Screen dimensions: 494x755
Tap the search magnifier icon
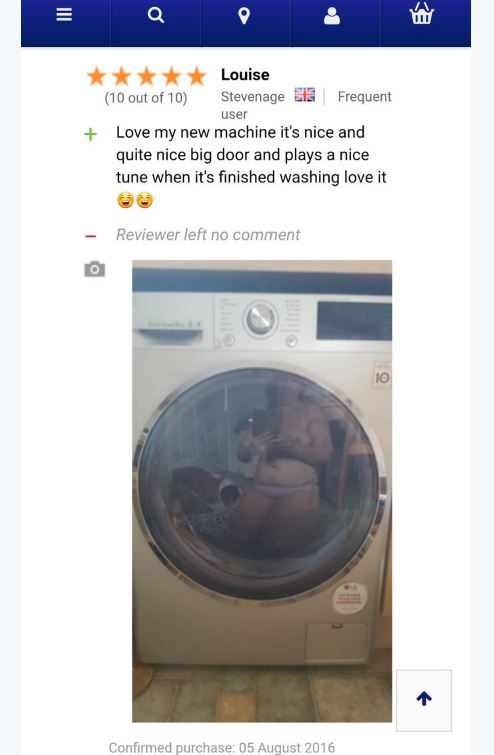(155, 15)
